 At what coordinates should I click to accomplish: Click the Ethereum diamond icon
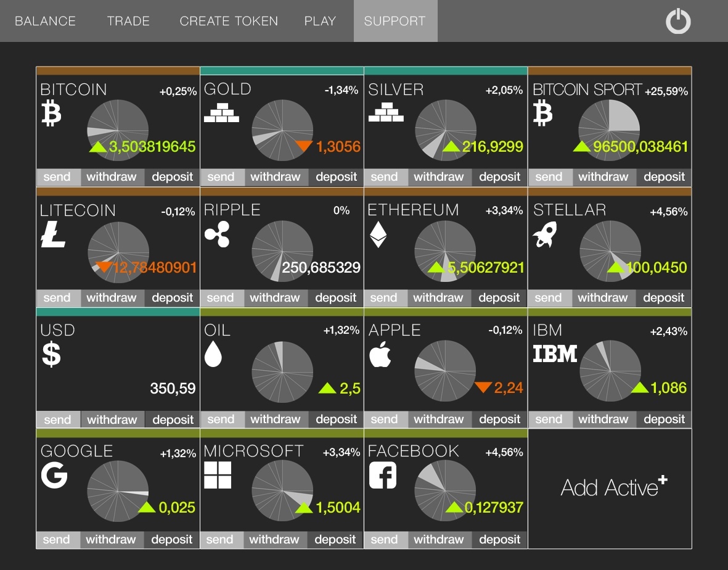(378, 234)
